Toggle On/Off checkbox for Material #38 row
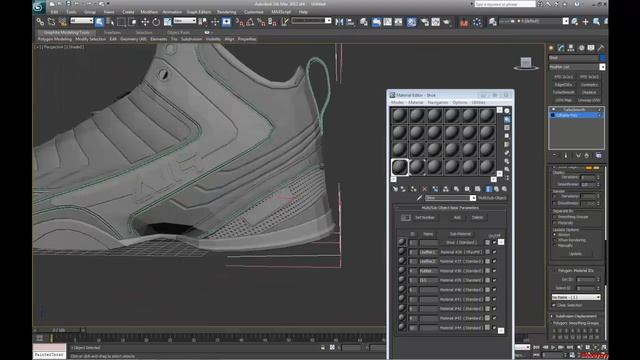The image size is (640, 360). click(x=494, y=271)
